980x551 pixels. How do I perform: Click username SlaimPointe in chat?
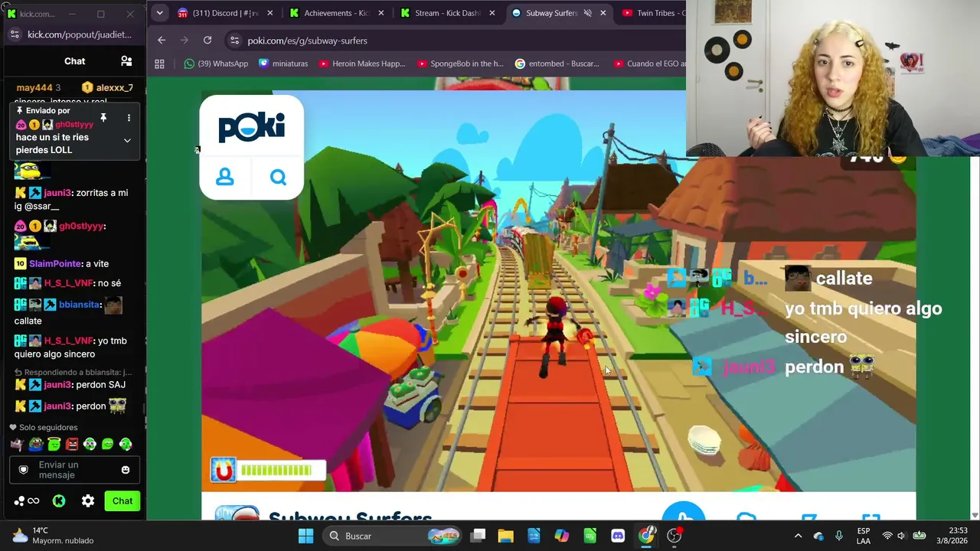tap(55, 263)
